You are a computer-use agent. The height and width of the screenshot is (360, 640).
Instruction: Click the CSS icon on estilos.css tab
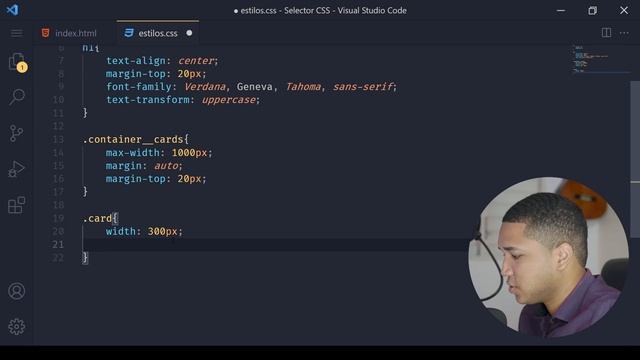[129, 33]
